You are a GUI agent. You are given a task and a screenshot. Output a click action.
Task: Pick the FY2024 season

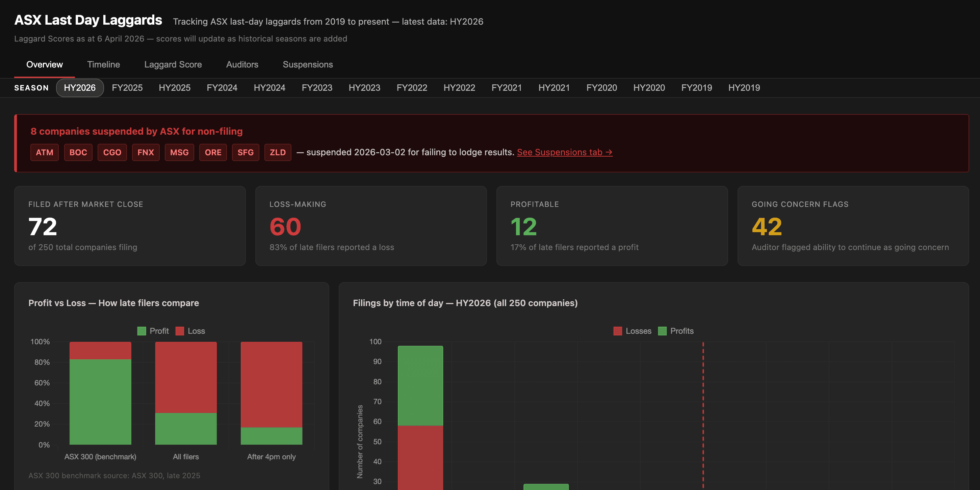tap(222, 88)
